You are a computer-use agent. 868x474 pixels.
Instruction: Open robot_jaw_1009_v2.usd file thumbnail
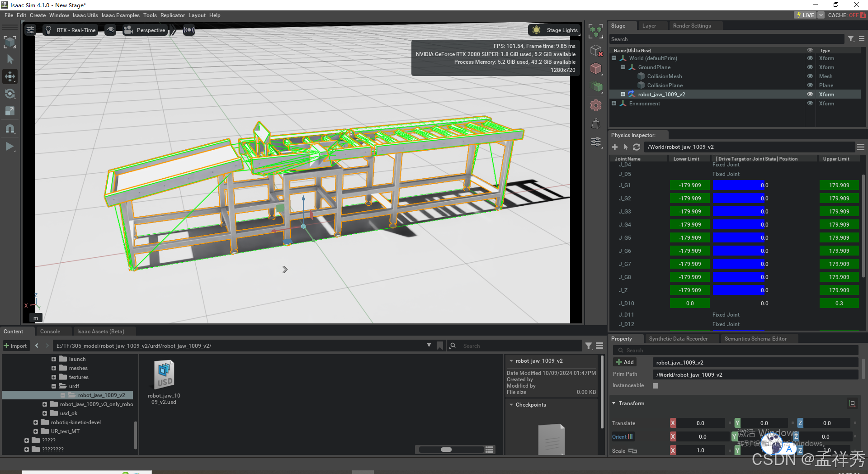(x=164, y=374)
